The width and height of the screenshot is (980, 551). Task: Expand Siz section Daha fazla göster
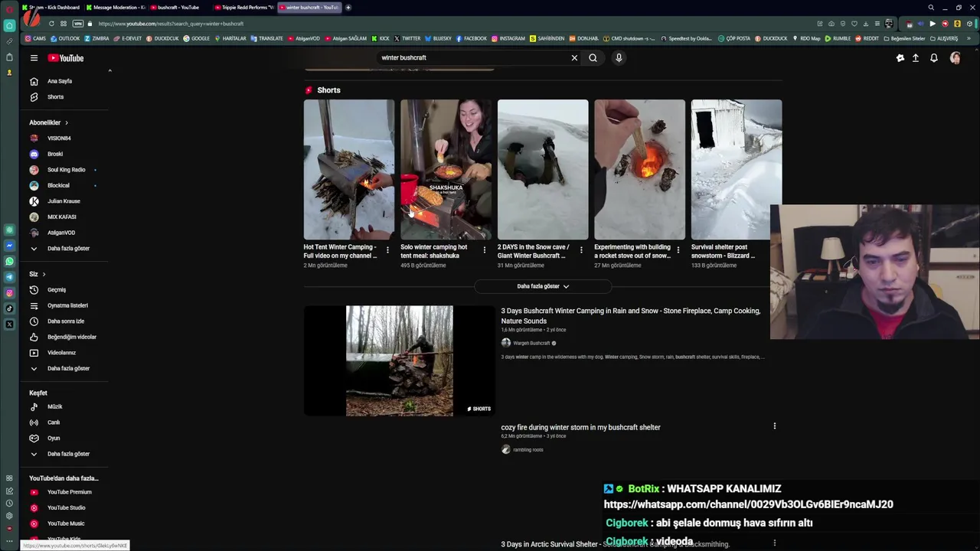[67, 369]
